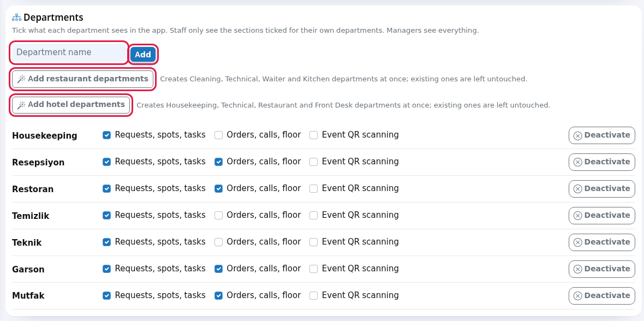The width and height of the screenshot is (644, 321).
Task: Click the Temizlik department name
Action: [31, 216]
